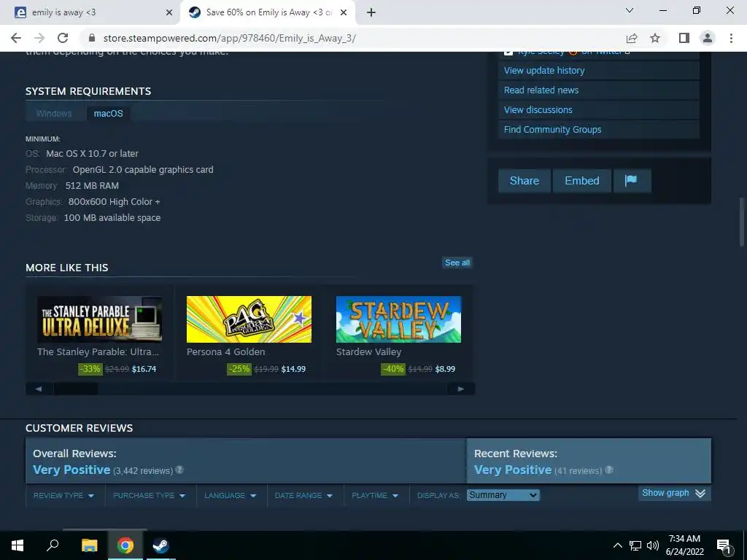
Task: Open the Chrome profile avatar menu
Action: 708,38
